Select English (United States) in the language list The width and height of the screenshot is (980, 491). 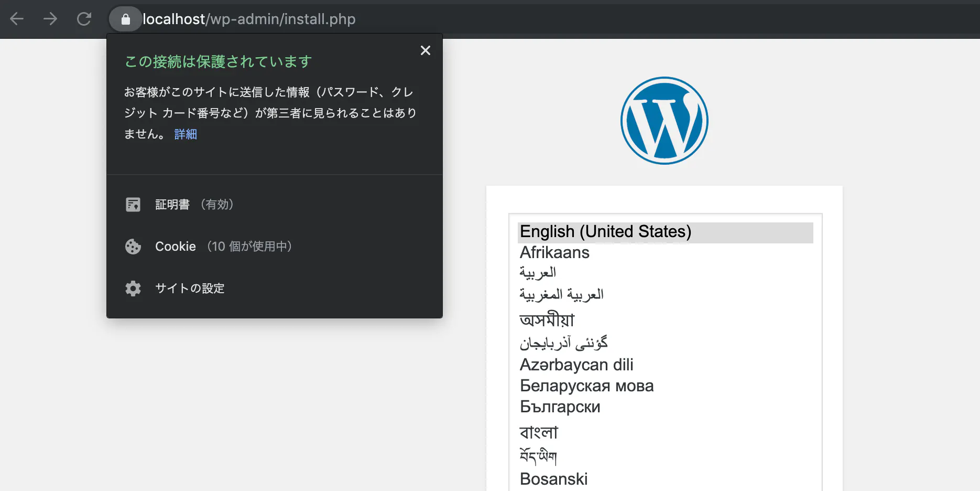click(x=605, y=231)
